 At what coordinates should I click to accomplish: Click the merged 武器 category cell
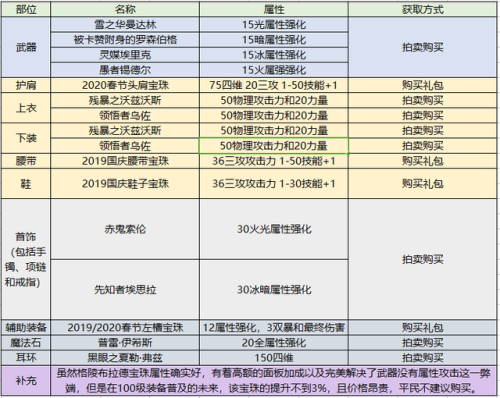(26, 47)
